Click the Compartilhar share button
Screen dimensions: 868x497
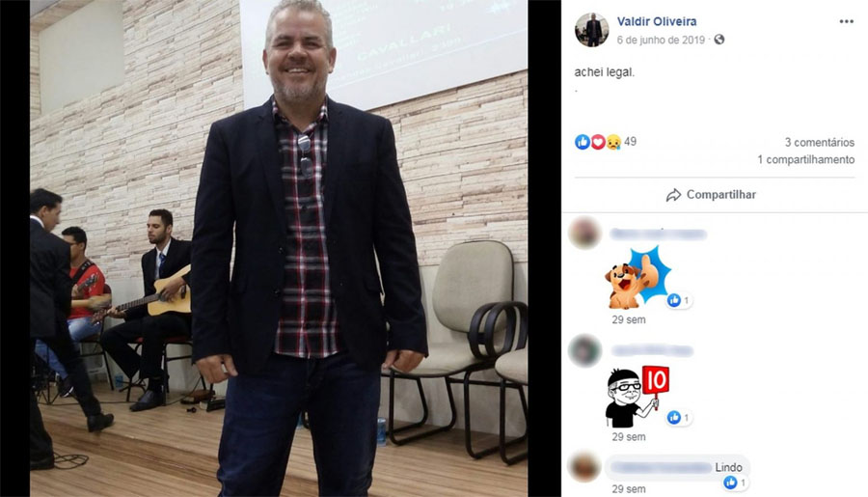(x=711, y=195)
